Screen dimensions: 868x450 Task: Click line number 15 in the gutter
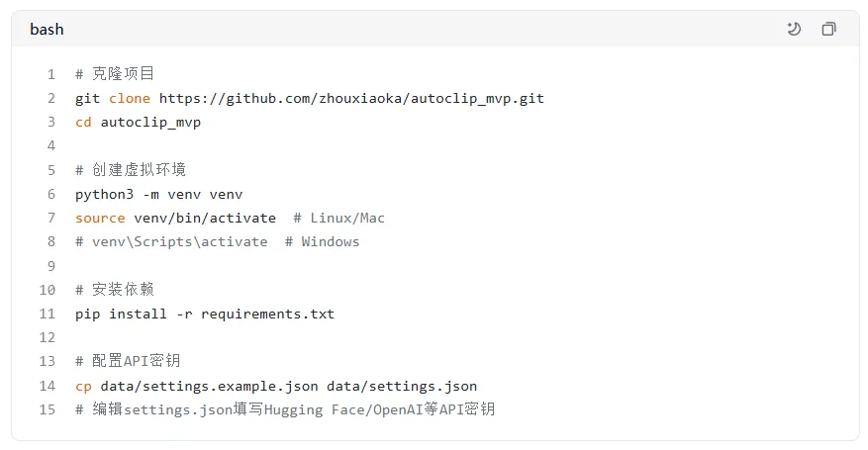(48, 409)
